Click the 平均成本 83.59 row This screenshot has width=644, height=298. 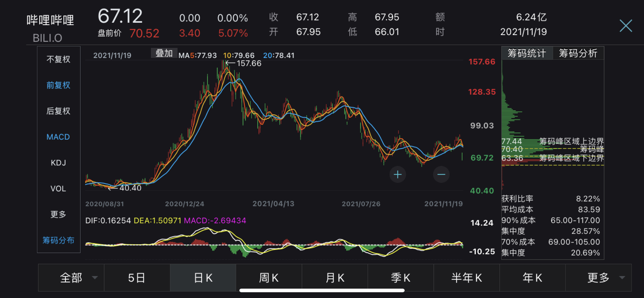pos(551,209)
